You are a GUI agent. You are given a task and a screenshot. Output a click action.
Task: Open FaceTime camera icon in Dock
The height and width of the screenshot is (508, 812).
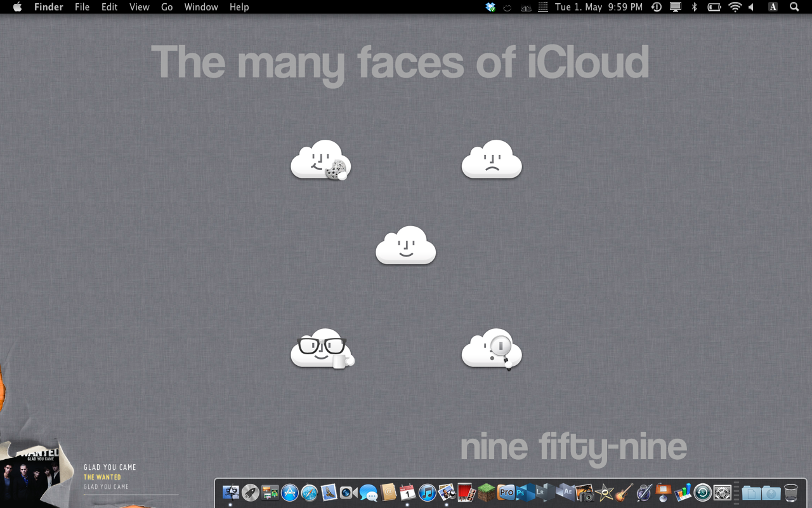coord(348,492)
